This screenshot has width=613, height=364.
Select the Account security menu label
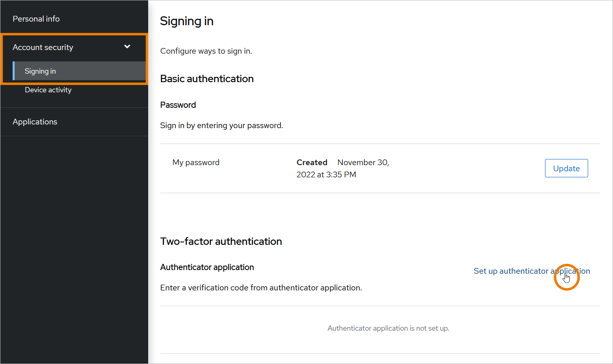(43, 47)
